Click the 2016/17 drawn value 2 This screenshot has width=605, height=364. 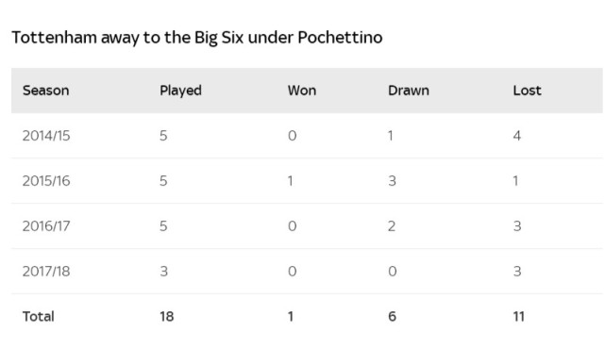click(392, 226)
